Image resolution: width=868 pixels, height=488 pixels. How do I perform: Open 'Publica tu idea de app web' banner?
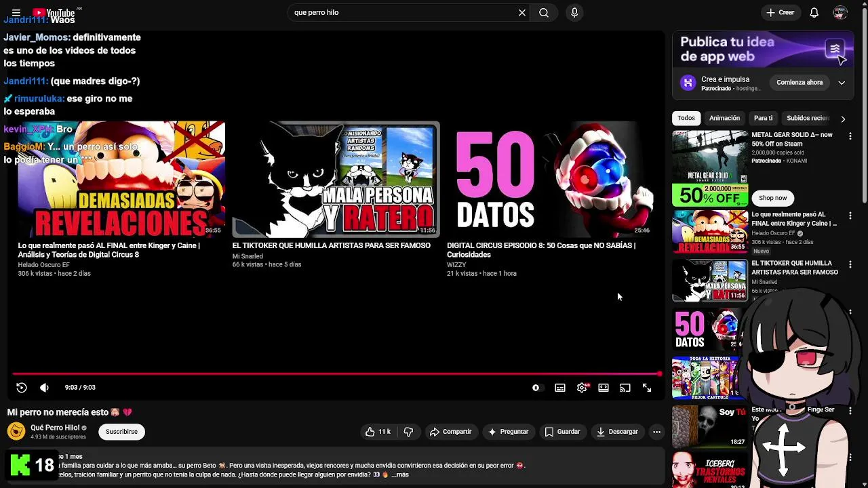click(x=763, y=49)
